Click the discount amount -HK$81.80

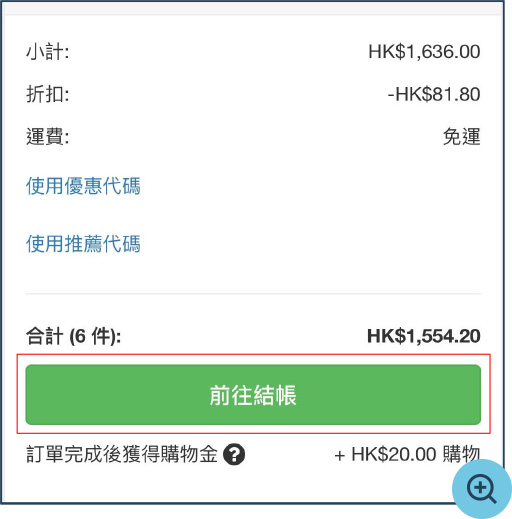pos(434,94)
